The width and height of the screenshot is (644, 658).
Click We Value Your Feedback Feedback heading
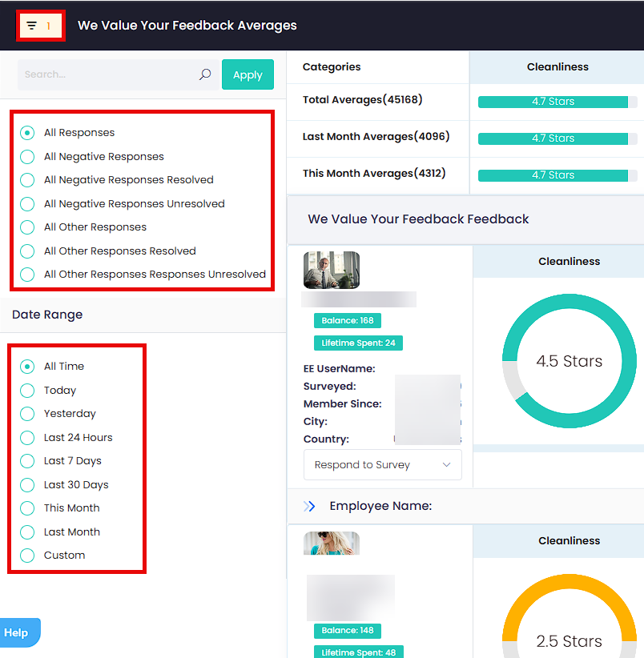click(x=417, y=219)
